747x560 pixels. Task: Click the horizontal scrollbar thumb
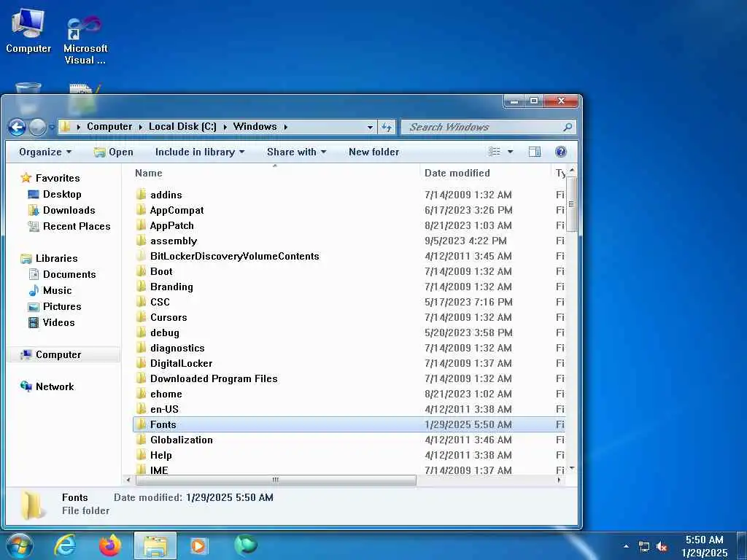276,480
